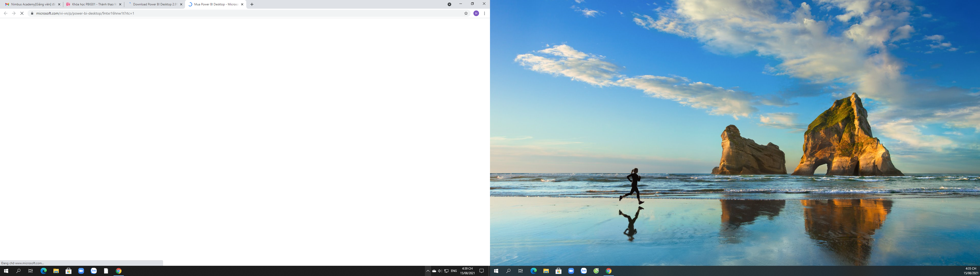
Task: Go forward in browser history
Action: (x=14, y=13)
